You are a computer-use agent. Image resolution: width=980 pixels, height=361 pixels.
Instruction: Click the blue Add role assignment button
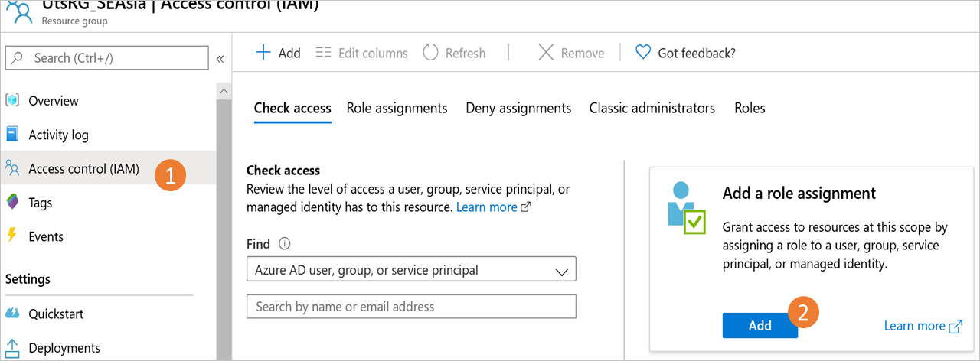[x=759, y=326]
